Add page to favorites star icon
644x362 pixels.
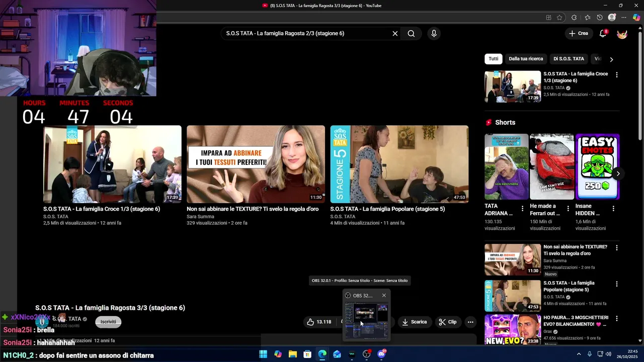click(x=559, y=18)
